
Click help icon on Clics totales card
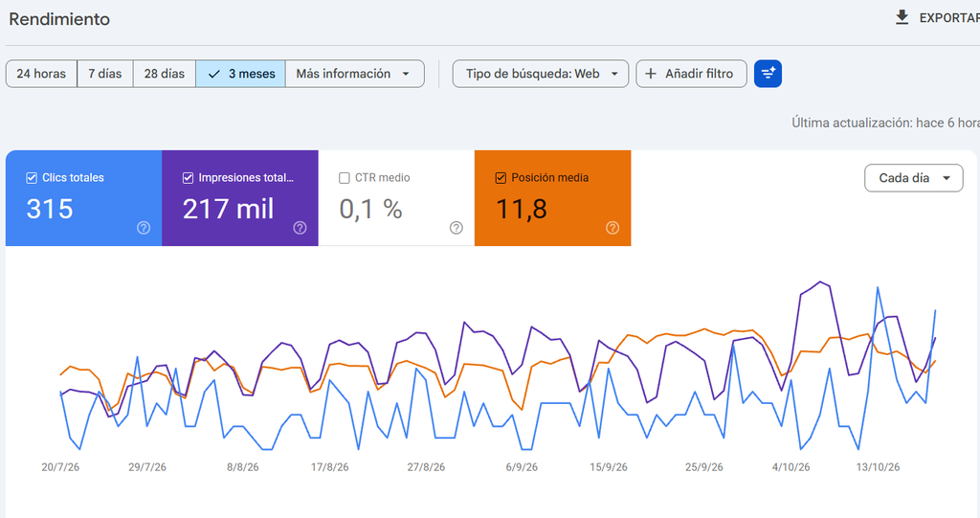(x=144, y=228)
